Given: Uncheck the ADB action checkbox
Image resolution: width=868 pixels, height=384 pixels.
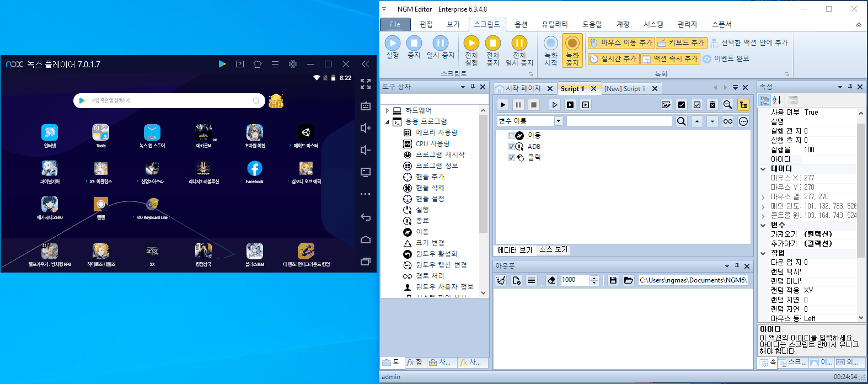Looking at the screenshot, I should [511, 147].
